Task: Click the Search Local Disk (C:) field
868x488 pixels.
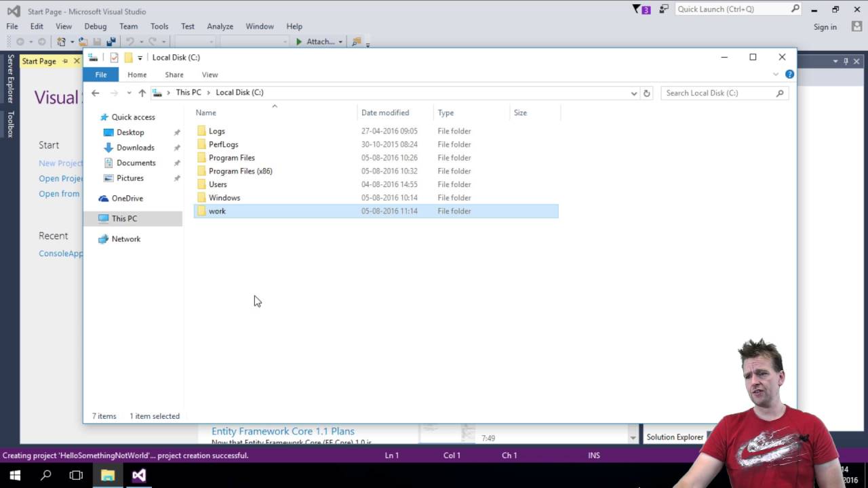Action: (x=725, y=93)
